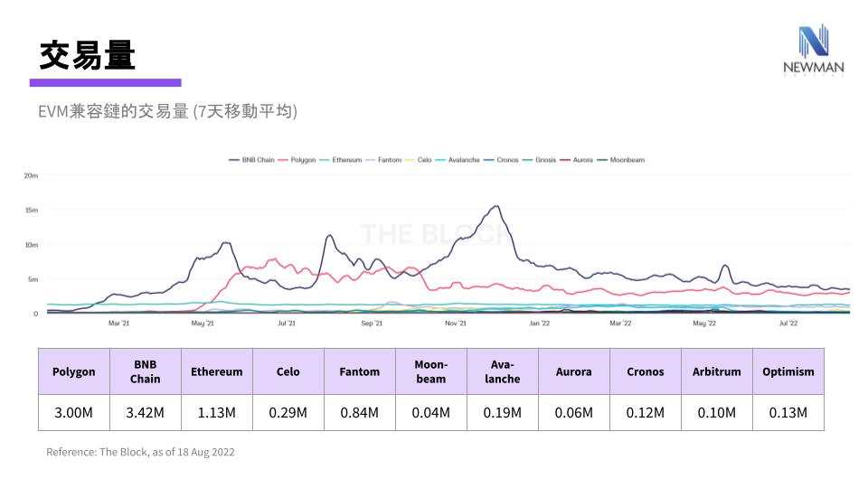Click the Polygon table header cell

pyautogui.click(x=74, y=371)
